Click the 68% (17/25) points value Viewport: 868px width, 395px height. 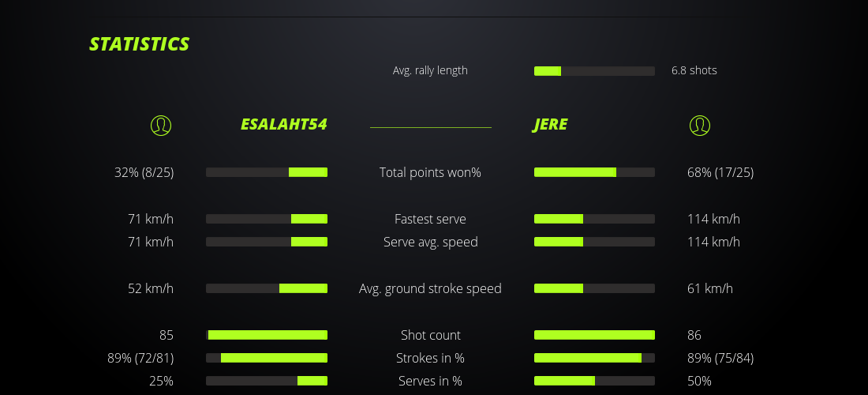(x=720, y=172)
